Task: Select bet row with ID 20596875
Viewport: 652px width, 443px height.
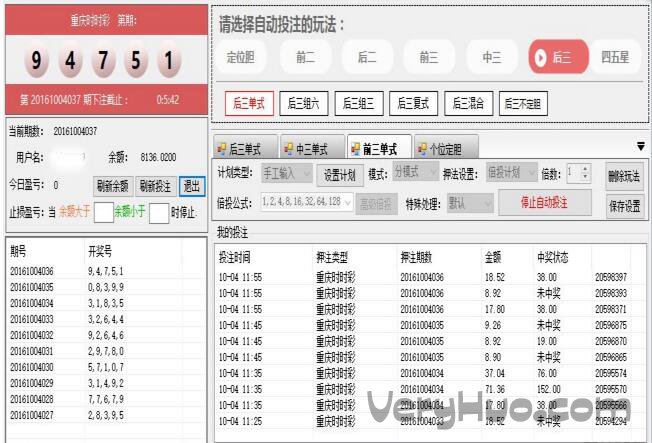Action: pos(430,325)
